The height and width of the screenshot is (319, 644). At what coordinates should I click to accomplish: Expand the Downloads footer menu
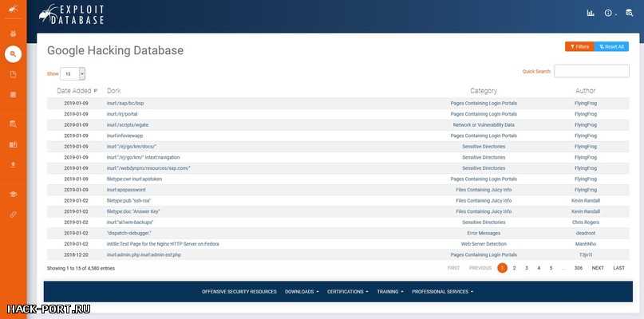[x=302, y=292]
